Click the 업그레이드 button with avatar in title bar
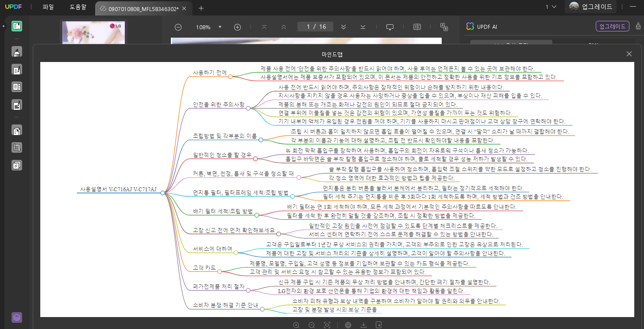This screenshot has height=329, width=644. [591, 7]
